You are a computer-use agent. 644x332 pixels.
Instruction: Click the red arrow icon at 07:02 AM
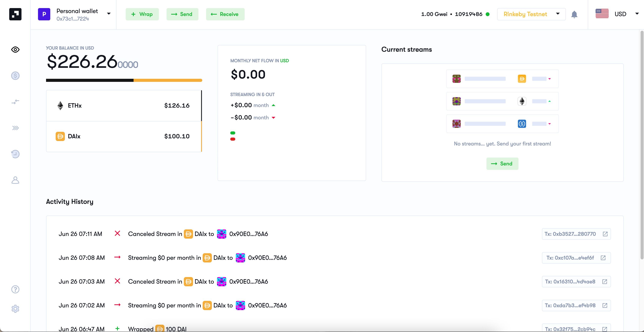click(117, 305)
